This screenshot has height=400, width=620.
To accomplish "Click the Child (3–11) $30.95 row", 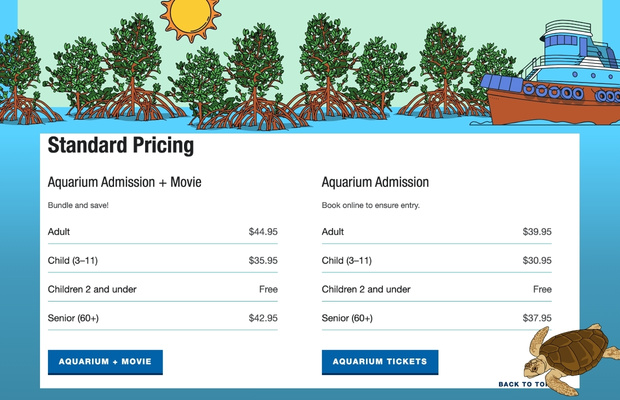I will click(436, 261).
